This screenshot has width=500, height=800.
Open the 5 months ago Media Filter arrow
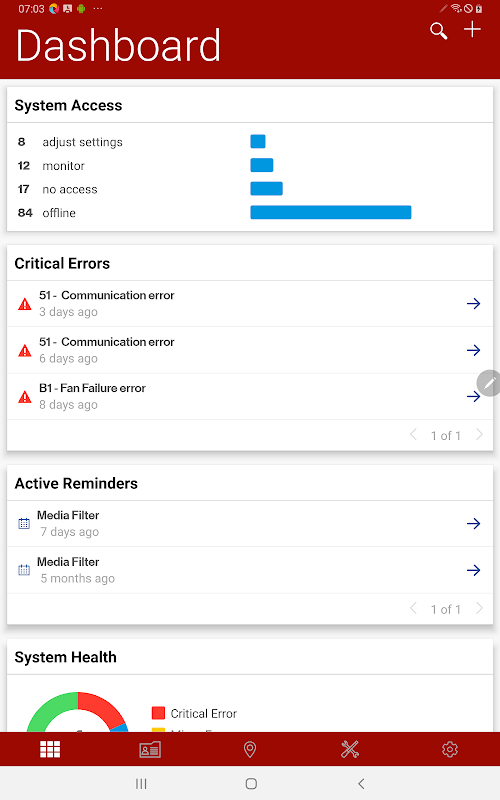coord(473,570)
